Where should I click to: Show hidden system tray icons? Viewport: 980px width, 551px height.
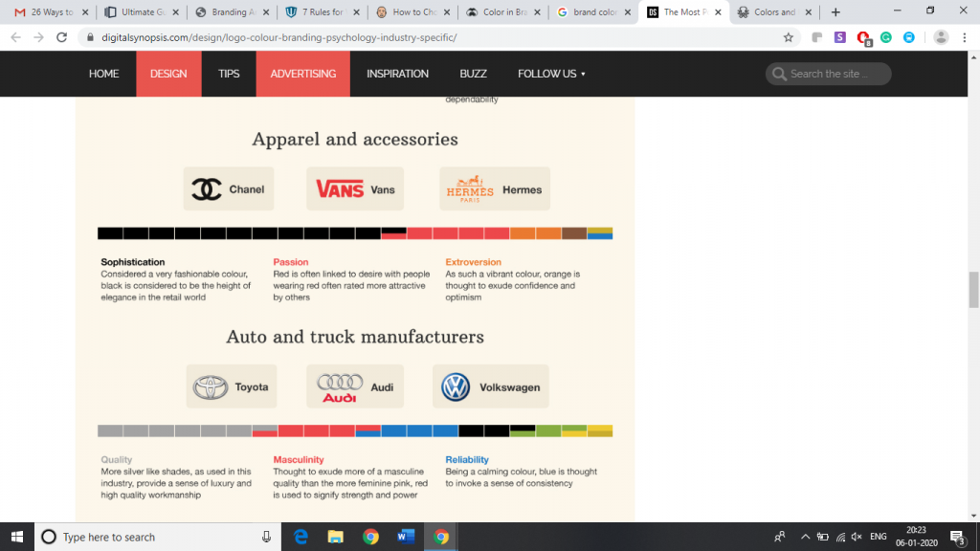[x=805, y=537]
